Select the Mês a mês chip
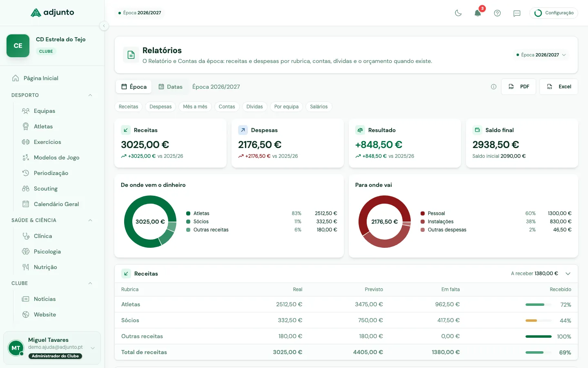Image resolution: width=588 pixels, height=368 pixels. 195,107
